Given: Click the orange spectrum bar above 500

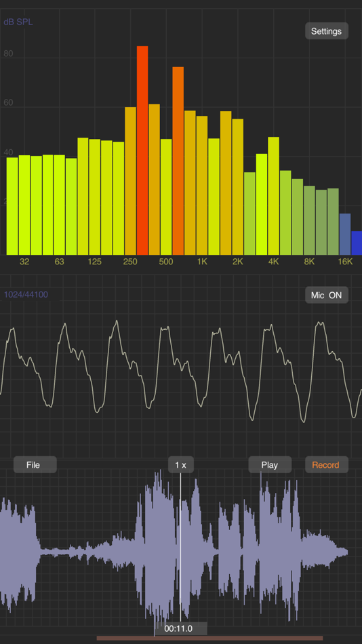Looking at the screenshot, I should pyautogui.click(x=178, y=161).
